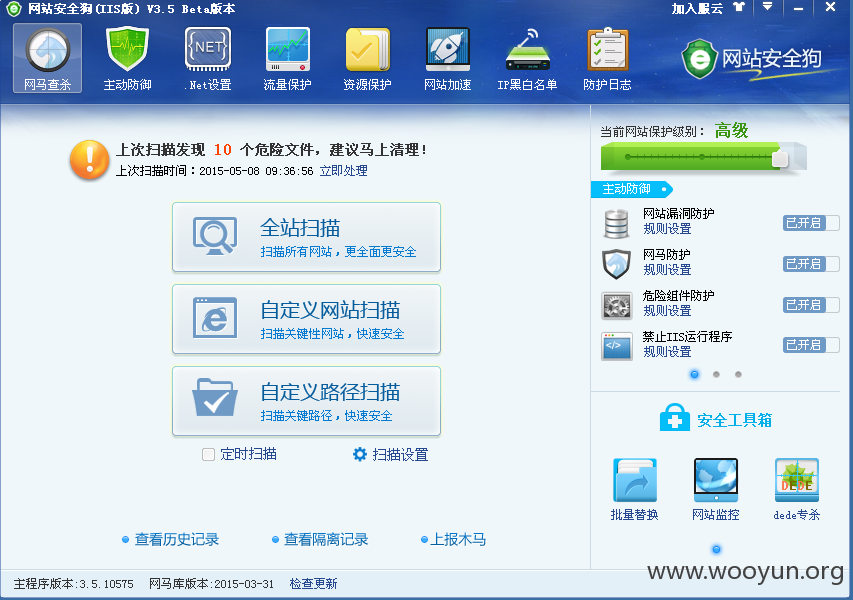Click the 安全工具箱 first-aid kit icon

(675, 418)
